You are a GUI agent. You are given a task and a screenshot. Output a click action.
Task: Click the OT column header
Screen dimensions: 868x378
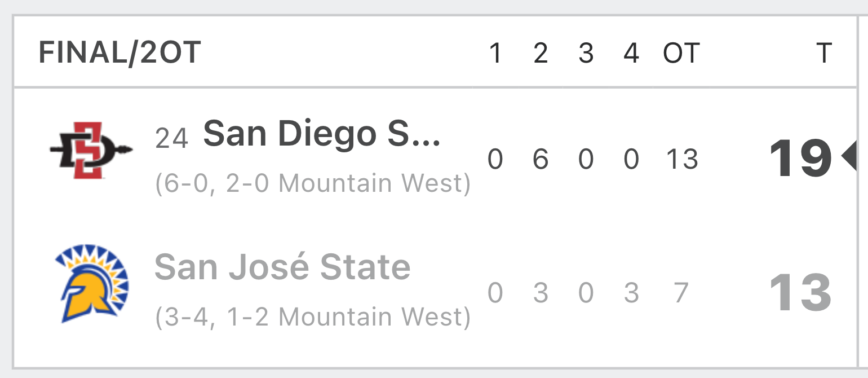point(681,53)
